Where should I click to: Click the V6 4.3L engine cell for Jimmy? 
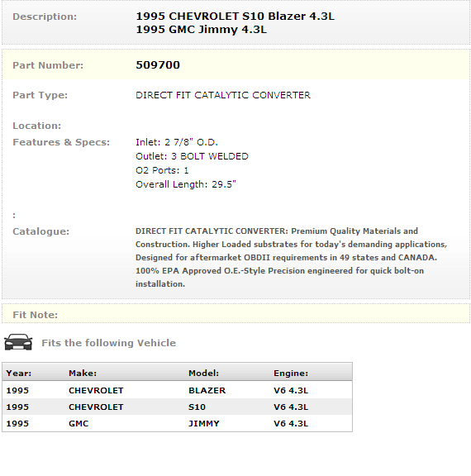291,423
